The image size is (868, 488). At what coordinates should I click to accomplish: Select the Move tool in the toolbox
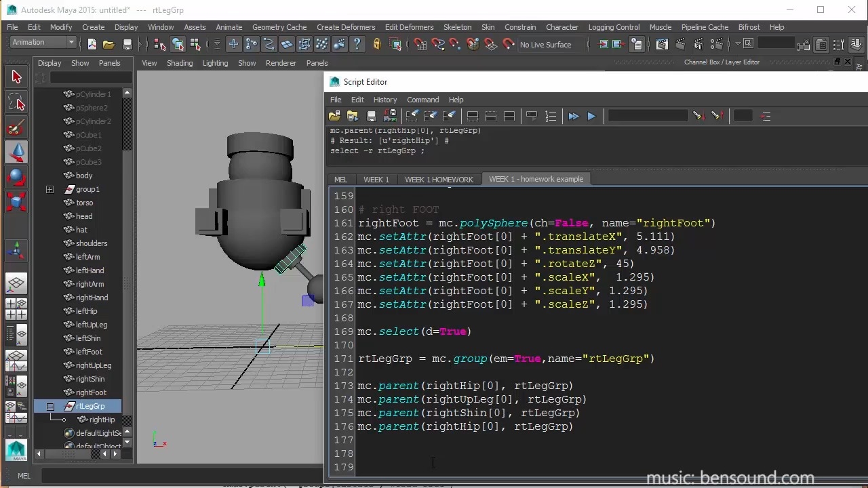[x=16, y=152]
